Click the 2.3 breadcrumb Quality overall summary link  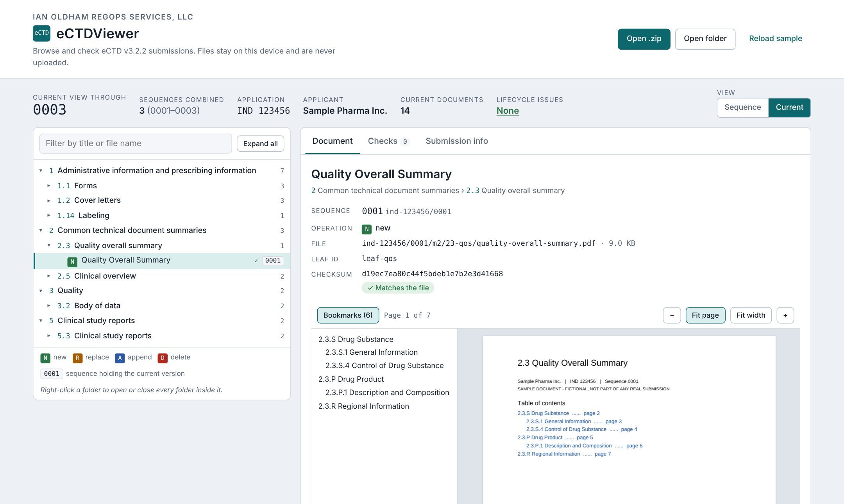pyautogui.click(x=515, y=191)
